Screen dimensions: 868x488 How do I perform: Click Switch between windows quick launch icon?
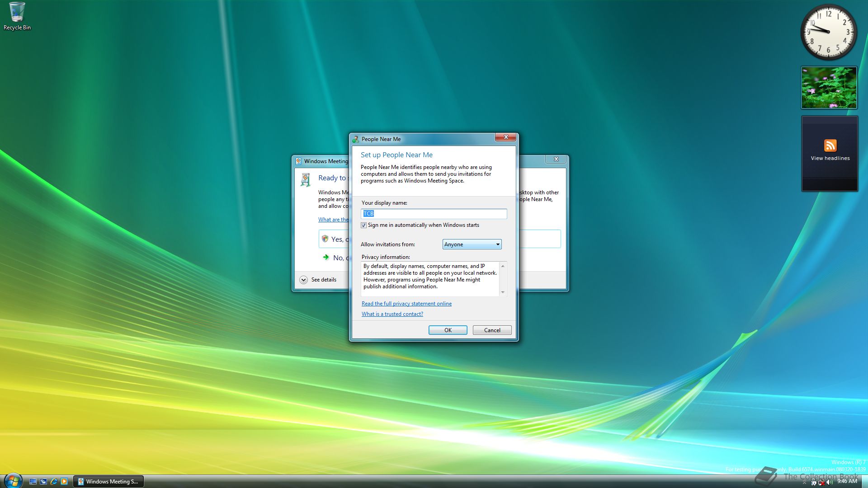click(43, 482)
